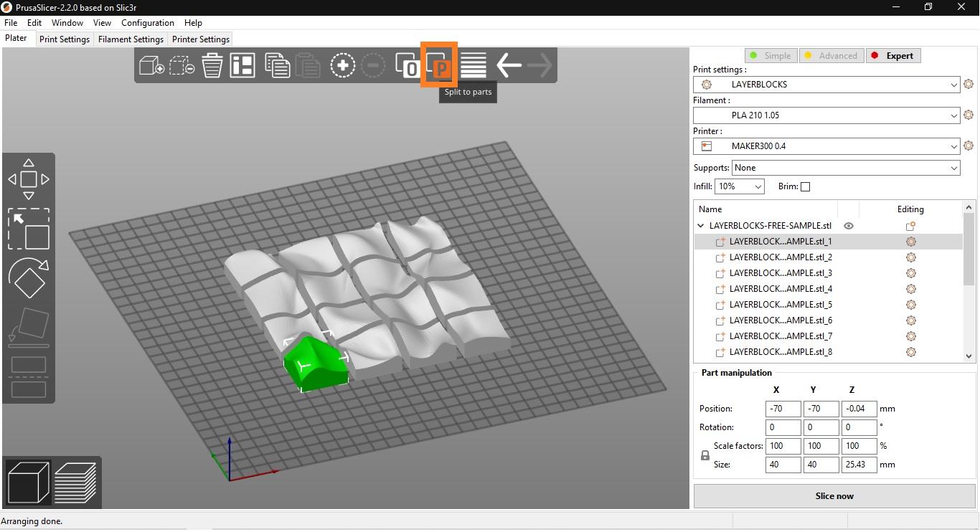Select the Cut tool in the left toolbar
The width and height of the screenshot is (980, 532).
click(29, 376)
